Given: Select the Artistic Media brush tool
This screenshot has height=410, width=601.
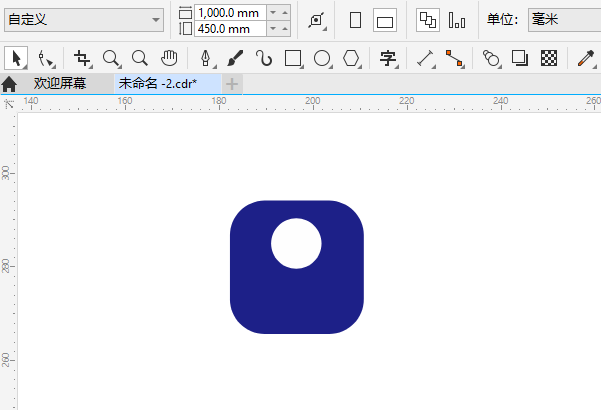Looking at the screenshot, I should 235,59.
